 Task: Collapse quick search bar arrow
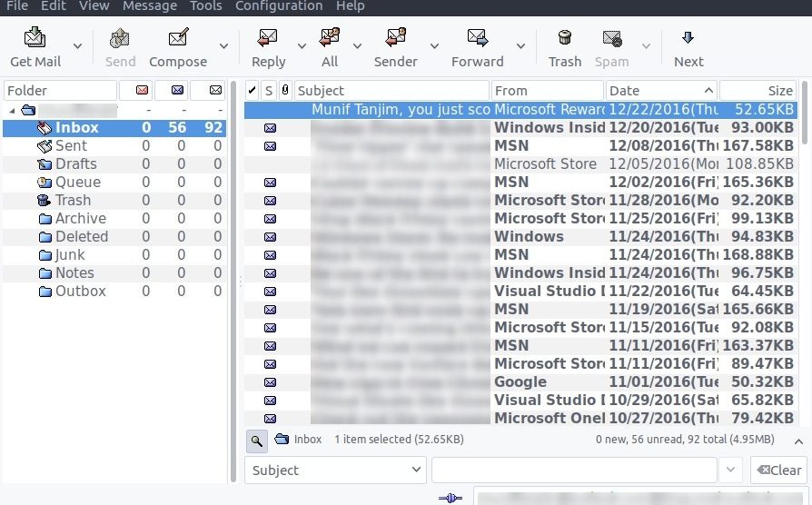(798, 441)
